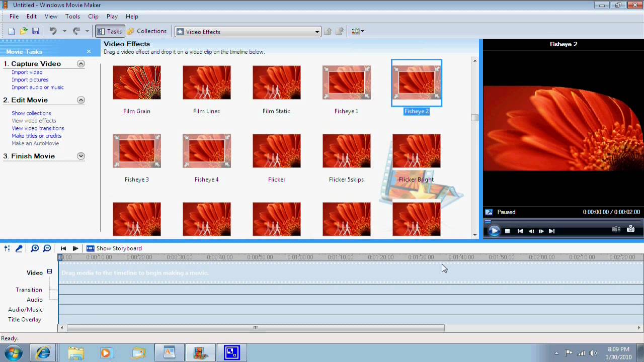Open the Views dropdown button
Image resolution: width=644 pixels, height=362 pixels.
tap(358, 31)
